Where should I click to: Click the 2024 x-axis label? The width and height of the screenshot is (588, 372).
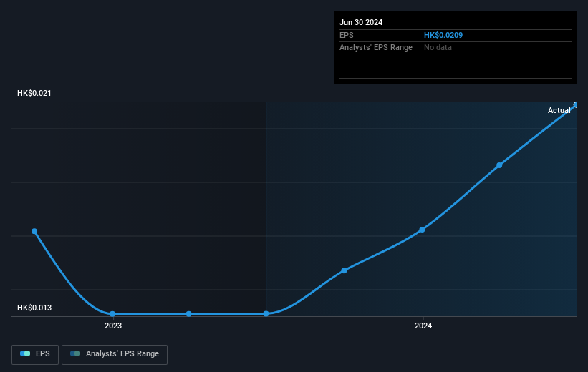423,326
